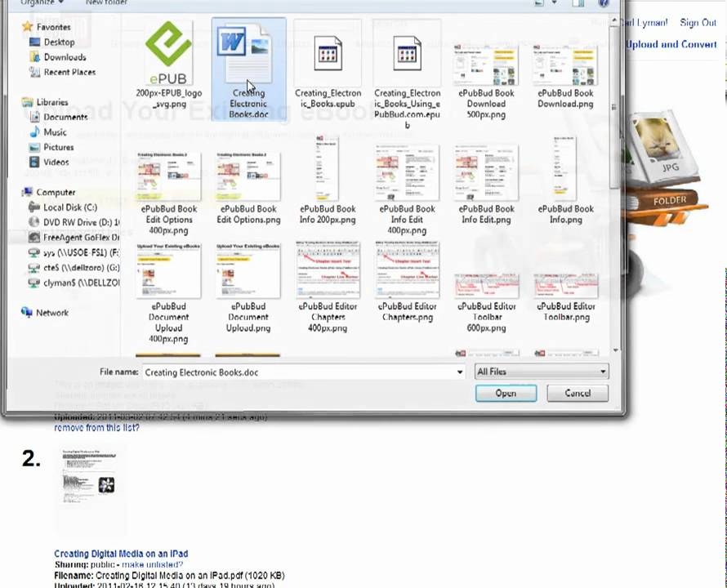Select ePubBud Book Edit Options.png
This screenshot has width=727, height=588.
point(248,189)
